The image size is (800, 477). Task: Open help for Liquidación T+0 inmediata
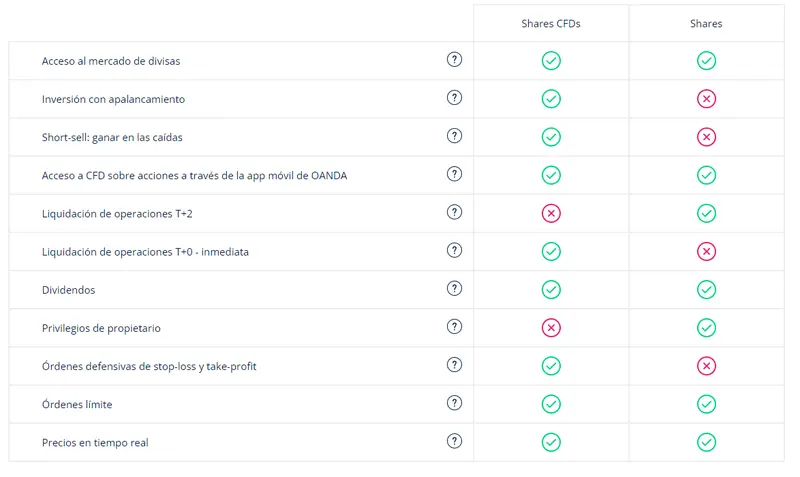tap(454, 251)
